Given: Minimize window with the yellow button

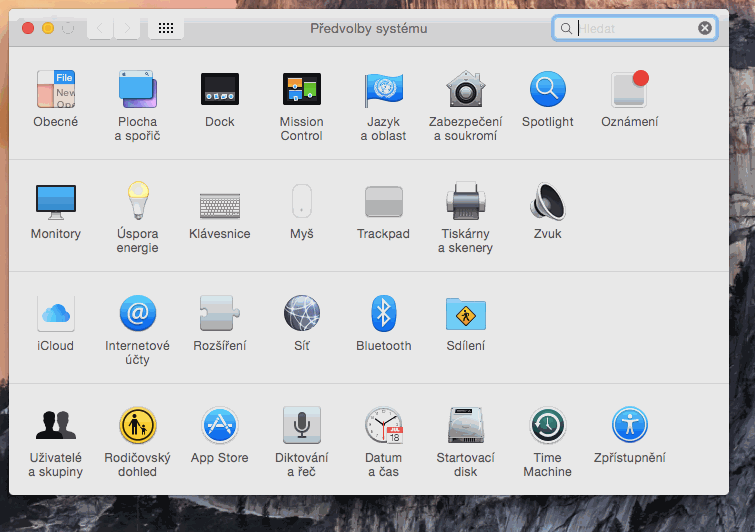Looking at the screenshot, I should click(x=48, y=28).
